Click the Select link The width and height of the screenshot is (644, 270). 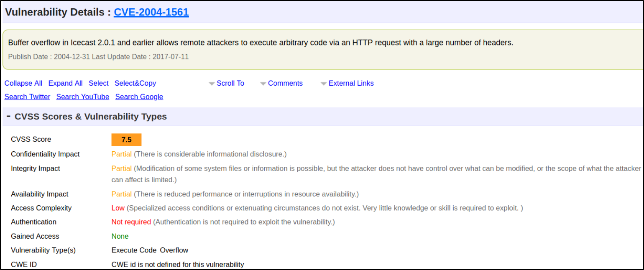[99, 83]
